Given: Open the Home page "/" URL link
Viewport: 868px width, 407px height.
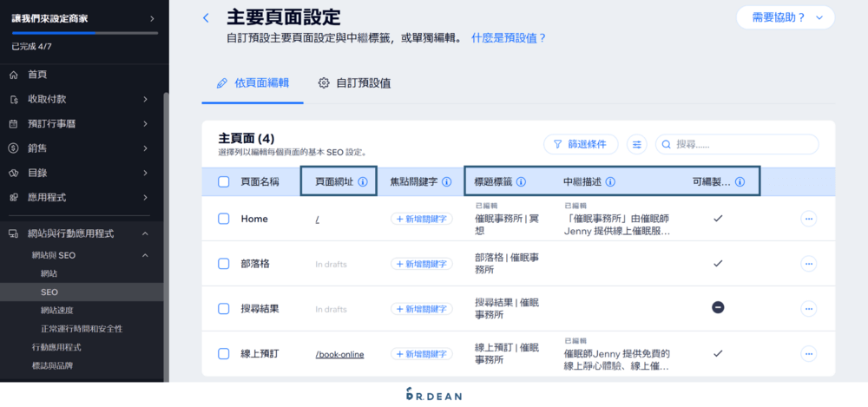Looking at the screenshot, I should click(x=317, y=220).
